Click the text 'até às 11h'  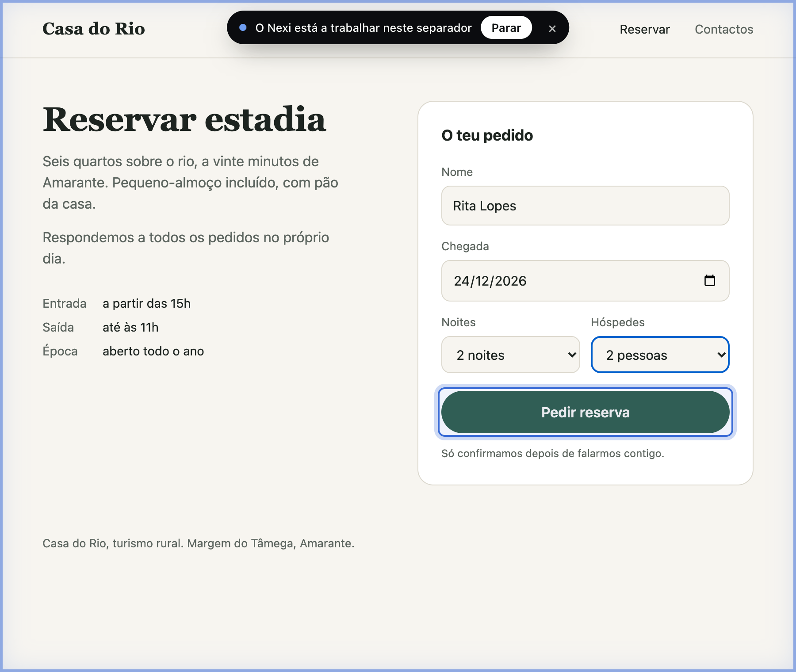(x=130, y=327)
